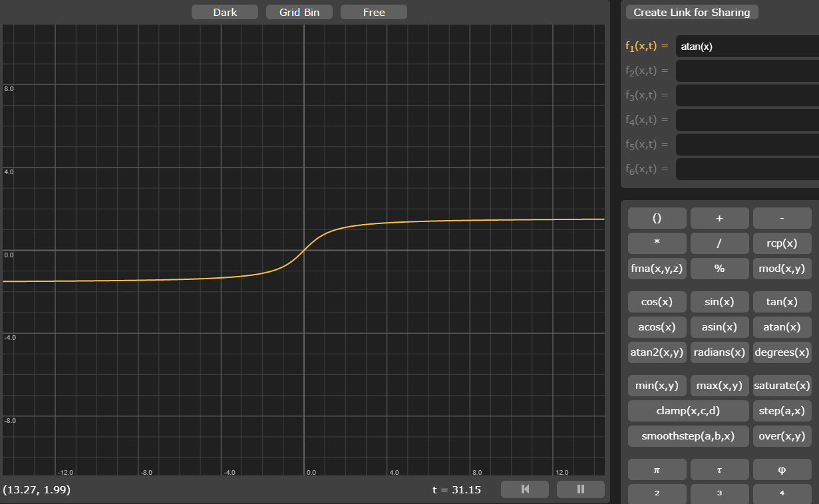Image resolution: width=819 pixels, height=504 pixels.
Task: Insert the saturate(x) function
Action: [x=782, y=385]
